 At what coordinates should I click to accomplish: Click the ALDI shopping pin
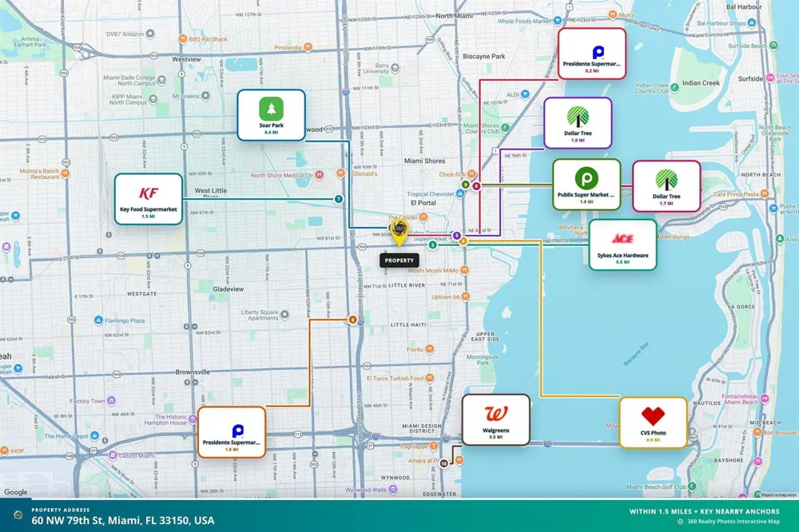click(526, 94)
